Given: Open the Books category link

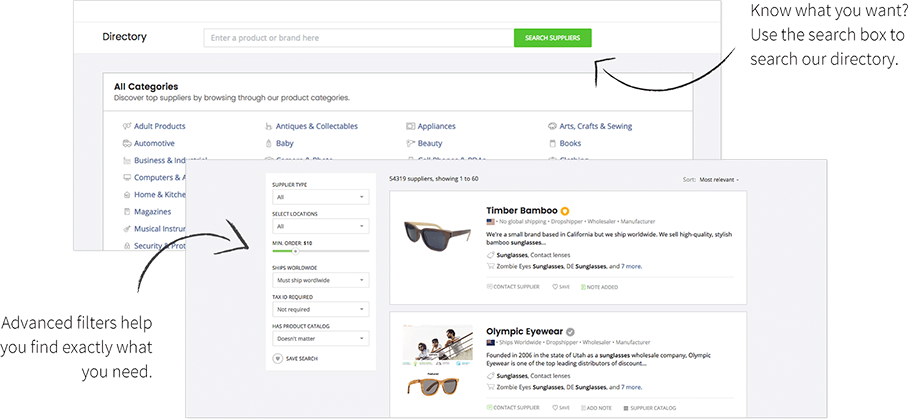Looking at the screenshot, I should 570,144.
